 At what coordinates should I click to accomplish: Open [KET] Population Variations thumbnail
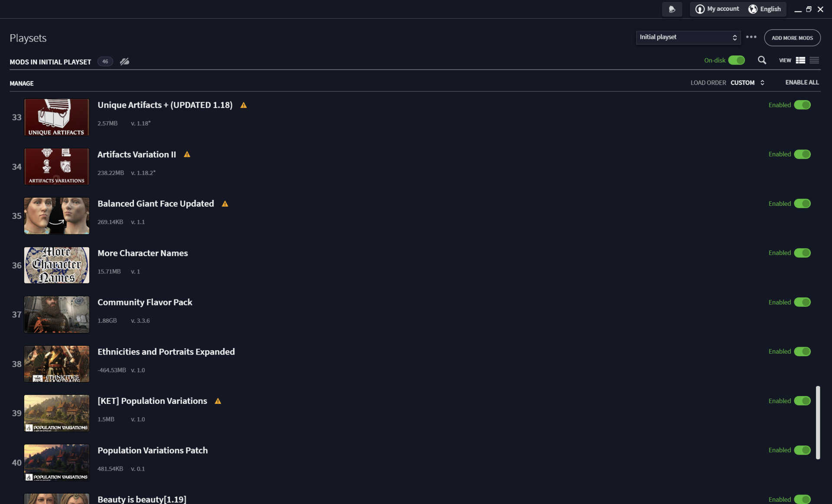point(57,413)
